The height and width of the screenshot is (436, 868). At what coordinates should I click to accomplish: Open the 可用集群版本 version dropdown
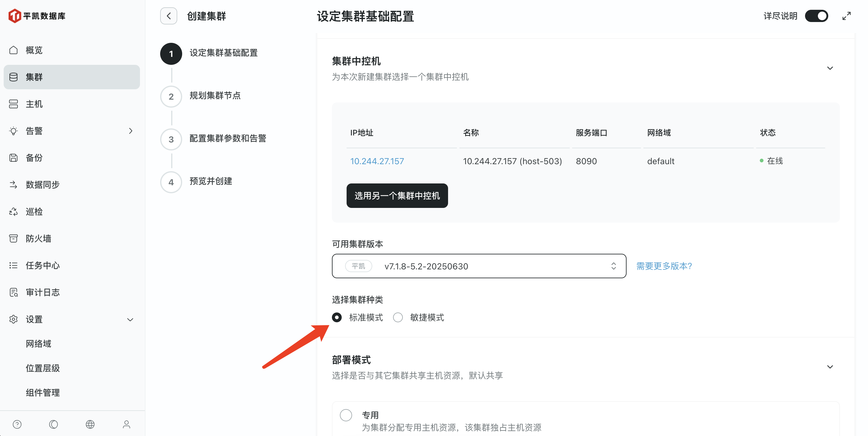click(479, 266)
